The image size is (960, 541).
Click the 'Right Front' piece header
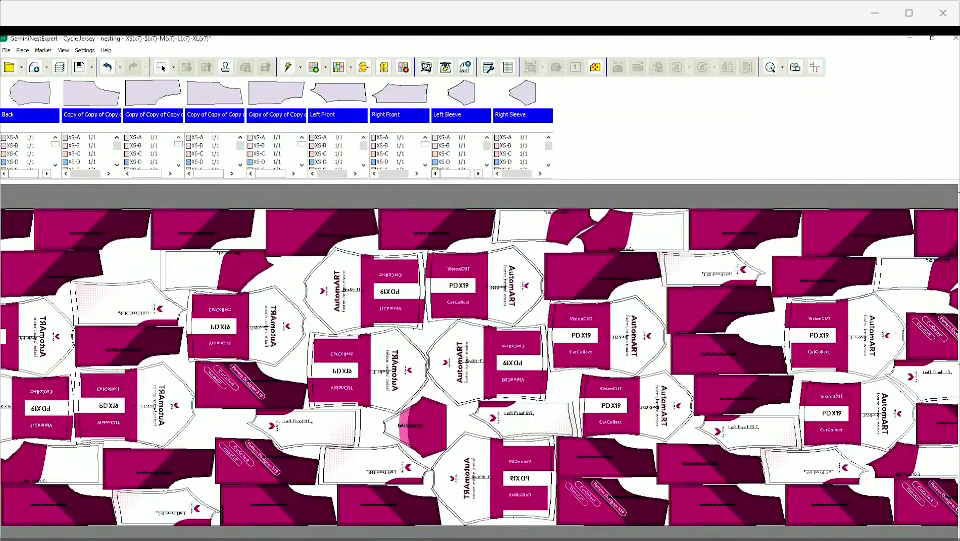click(x=399, y=114)
